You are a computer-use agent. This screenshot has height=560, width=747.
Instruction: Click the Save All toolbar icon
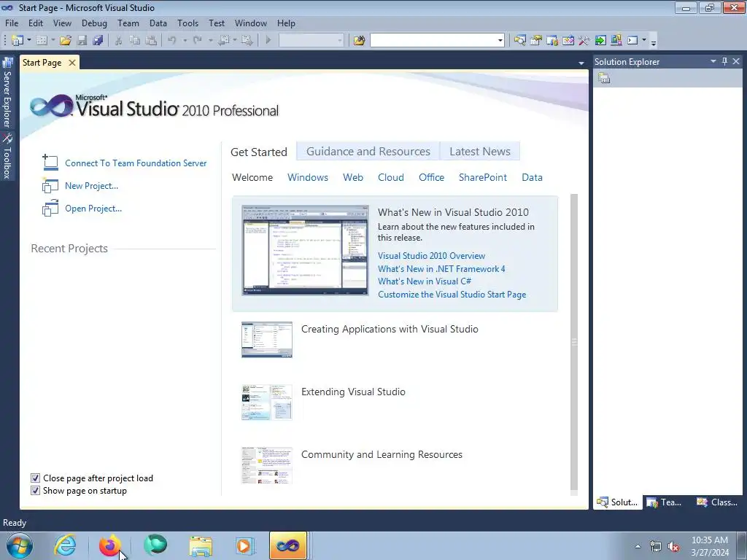[x=98, y=41]
